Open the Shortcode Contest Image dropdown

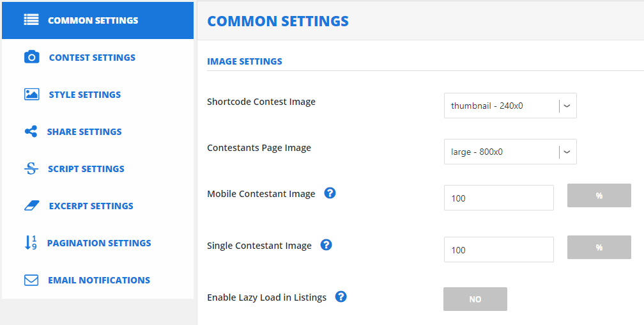click(510, 106)
